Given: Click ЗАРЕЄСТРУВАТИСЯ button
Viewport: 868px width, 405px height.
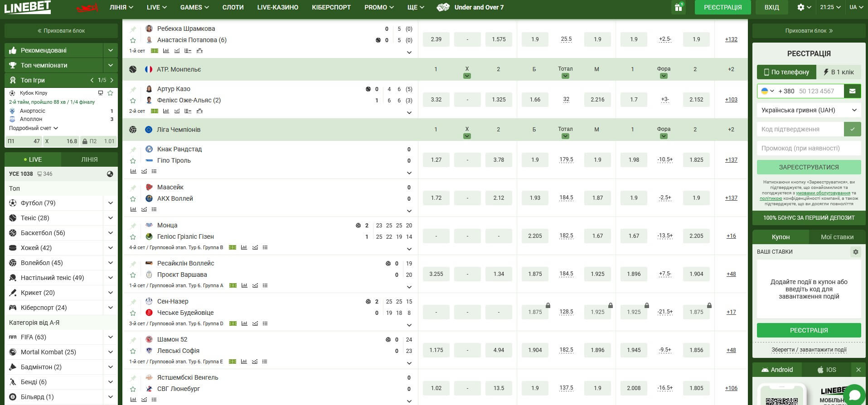Looking at the screenshot, I should (x=809, y=167).
